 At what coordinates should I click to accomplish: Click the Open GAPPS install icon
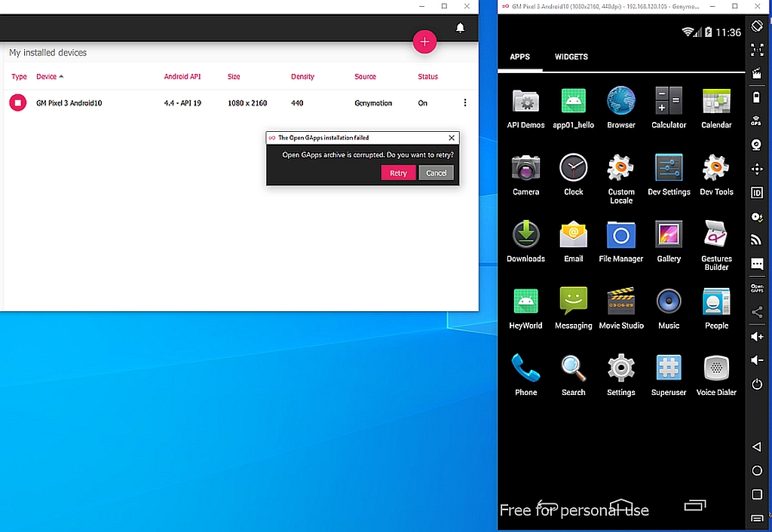click(757, 288)
